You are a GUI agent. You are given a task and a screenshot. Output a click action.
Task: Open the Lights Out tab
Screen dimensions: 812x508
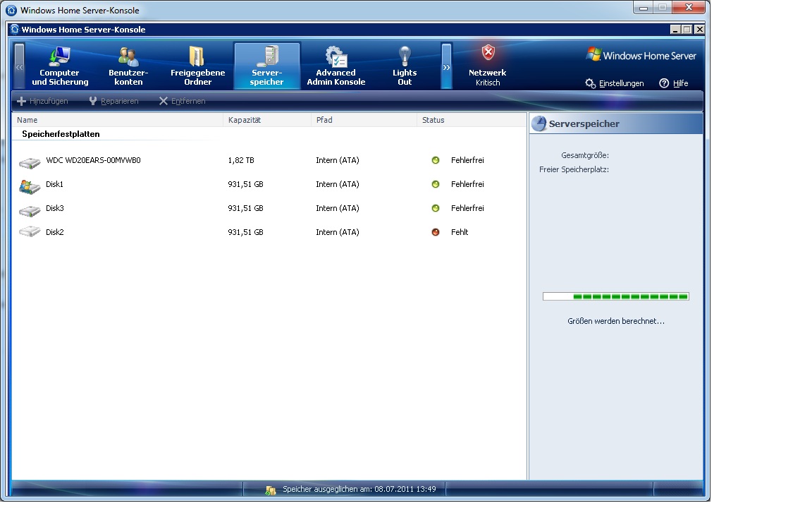point(405,66)
